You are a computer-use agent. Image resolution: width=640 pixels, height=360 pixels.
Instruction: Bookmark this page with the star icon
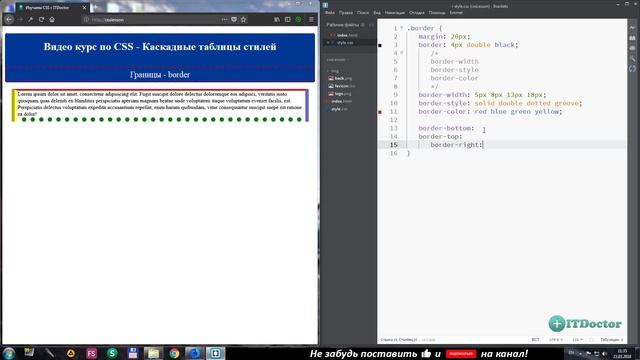[243, 19]
